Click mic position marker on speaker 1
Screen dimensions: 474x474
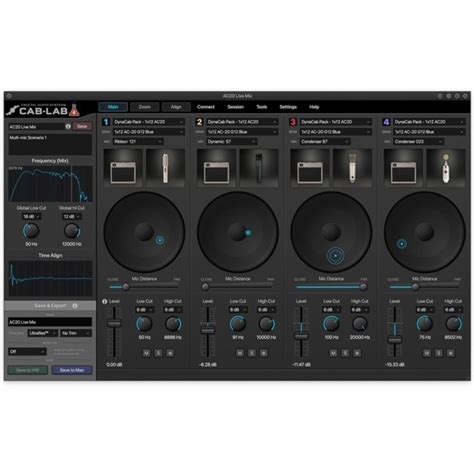[160, 240]
